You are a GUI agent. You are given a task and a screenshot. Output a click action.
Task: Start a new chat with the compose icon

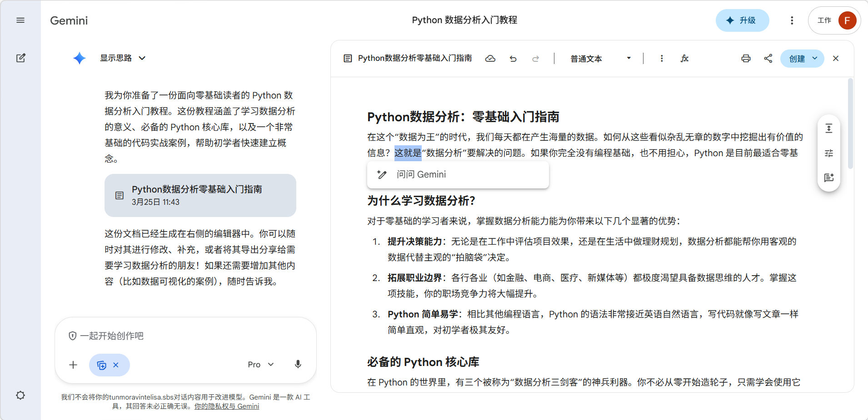point(20,58)
